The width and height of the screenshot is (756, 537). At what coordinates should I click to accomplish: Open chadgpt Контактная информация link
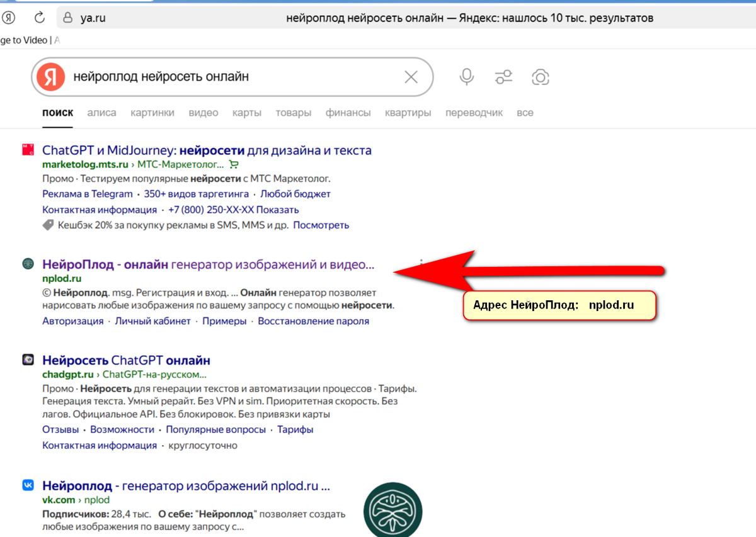click(100, 445)
